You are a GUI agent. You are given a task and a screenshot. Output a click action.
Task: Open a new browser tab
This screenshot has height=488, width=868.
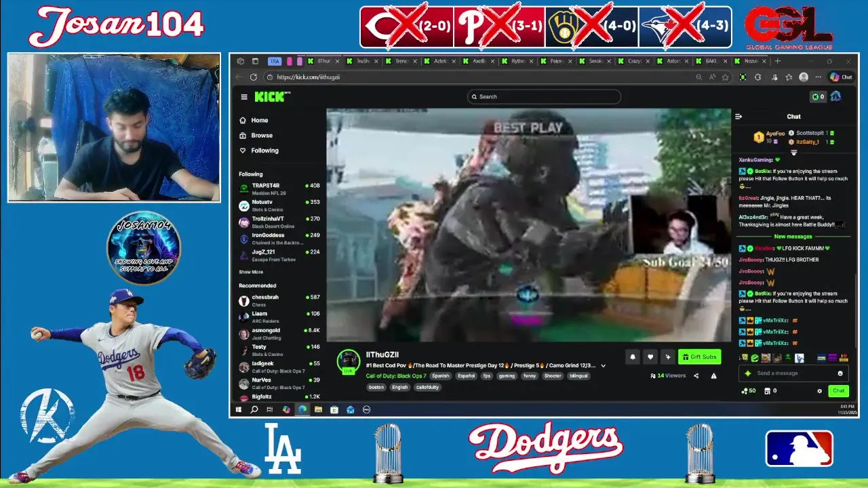tap(778, 61)
